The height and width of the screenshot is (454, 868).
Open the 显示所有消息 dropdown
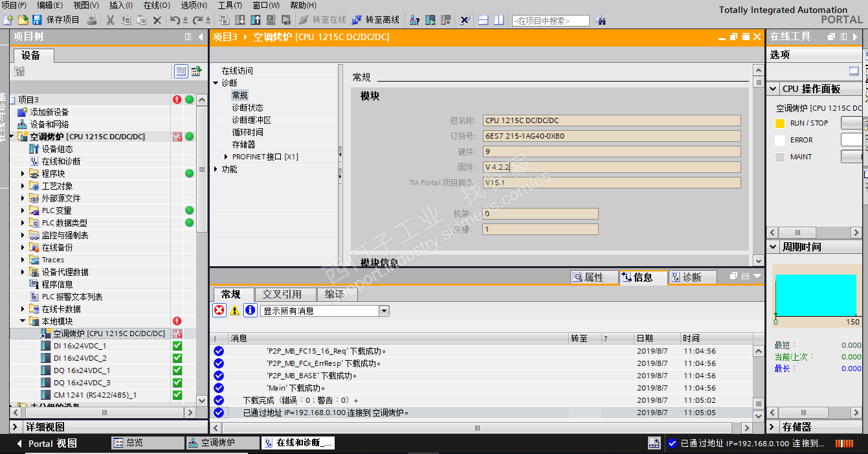pos(384,311)
